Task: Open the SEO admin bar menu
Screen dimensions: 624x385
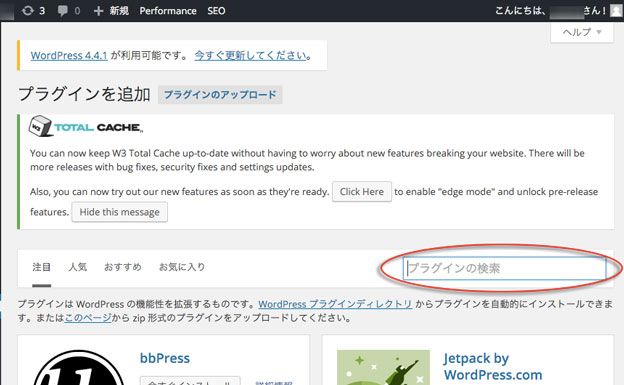Action: (216, 11)
